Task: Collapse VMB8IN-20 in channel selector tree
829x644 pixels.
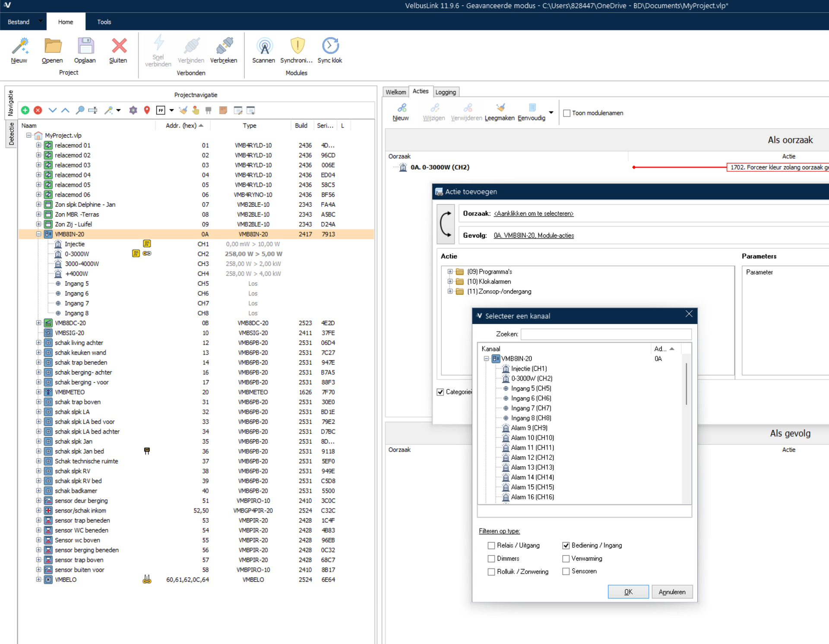Action: click(x=486, y=359)
